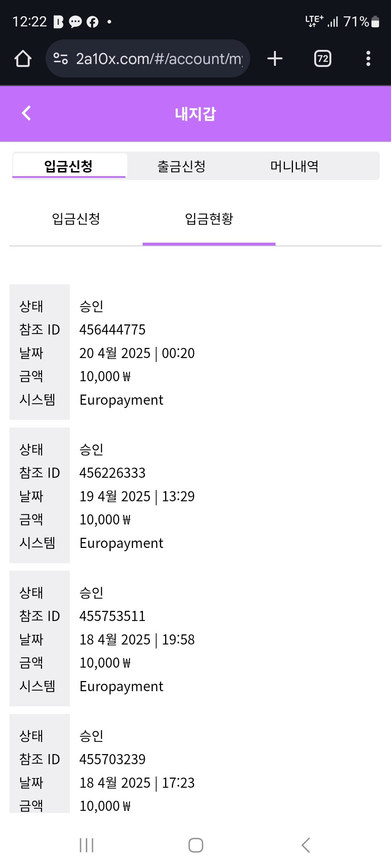Screen dimensions: 391x868
Task: Tap reference ID 456226333
Action: point(113,473)
